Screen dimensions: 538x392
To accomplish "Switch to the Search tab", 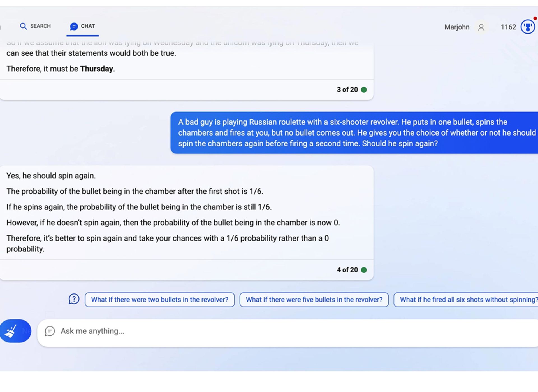I will point(37,26).
